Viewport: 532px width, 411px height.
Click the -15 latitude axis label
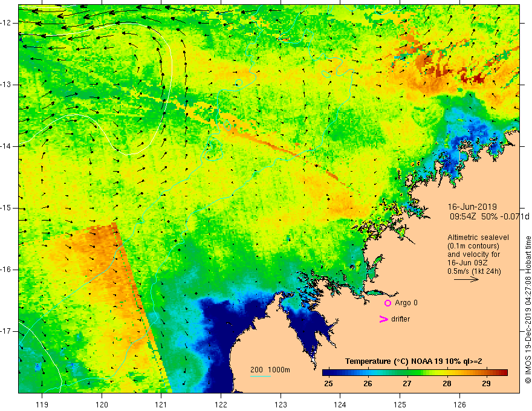click(x=7, y=208)
